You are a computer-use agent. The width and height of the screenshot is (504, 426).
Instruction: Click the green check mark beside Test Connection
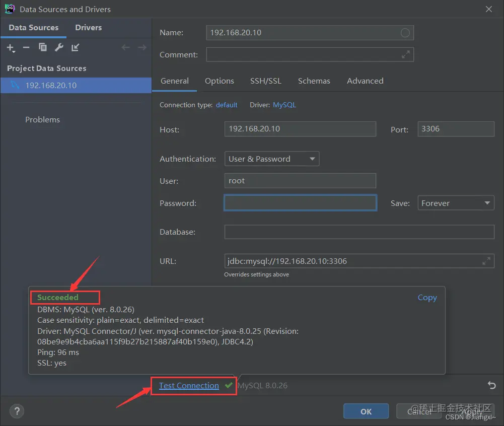229,385
